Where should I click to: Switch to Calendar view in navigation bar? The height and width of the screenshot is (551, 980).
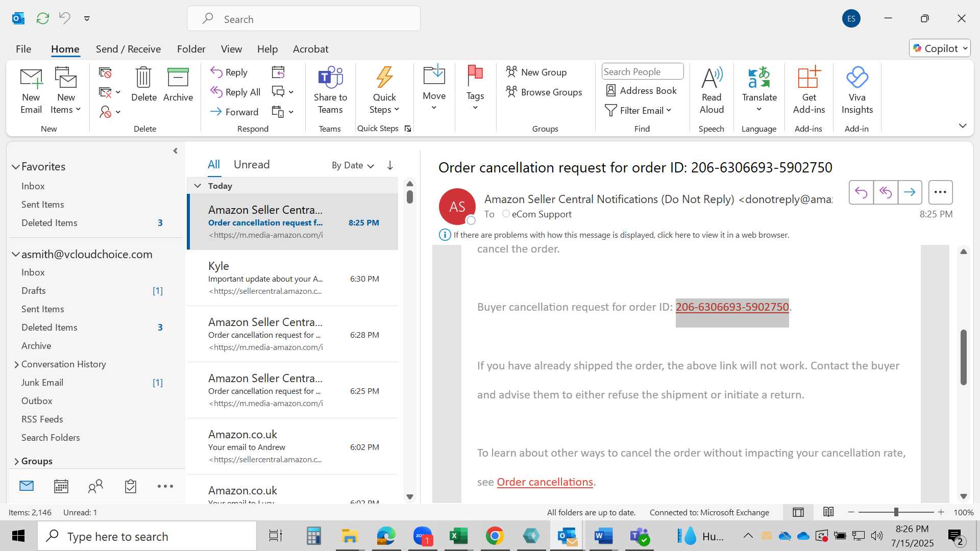(61, 486)
